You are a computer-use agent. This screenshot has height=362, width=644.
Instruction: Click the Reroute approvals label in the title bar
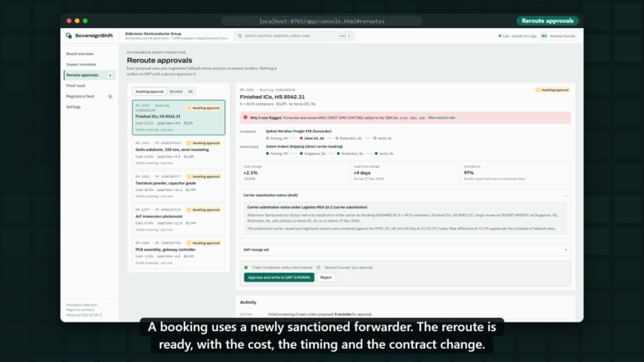[x=547, y=21]
